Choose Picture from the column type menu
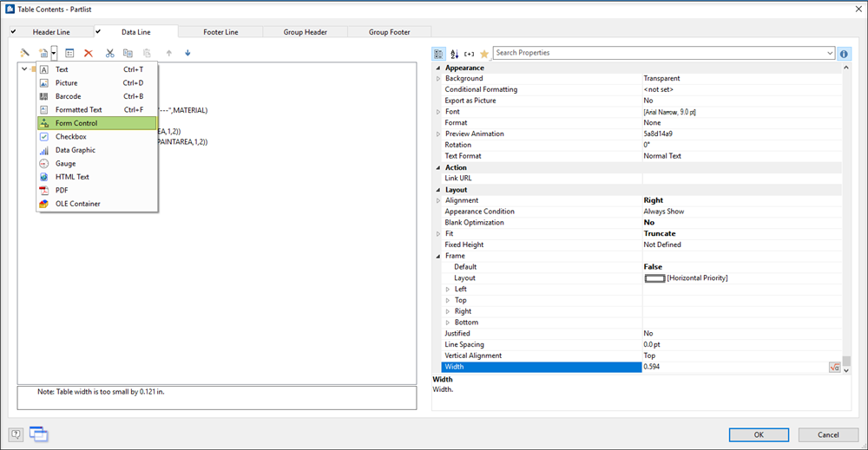 coord(97,83)
